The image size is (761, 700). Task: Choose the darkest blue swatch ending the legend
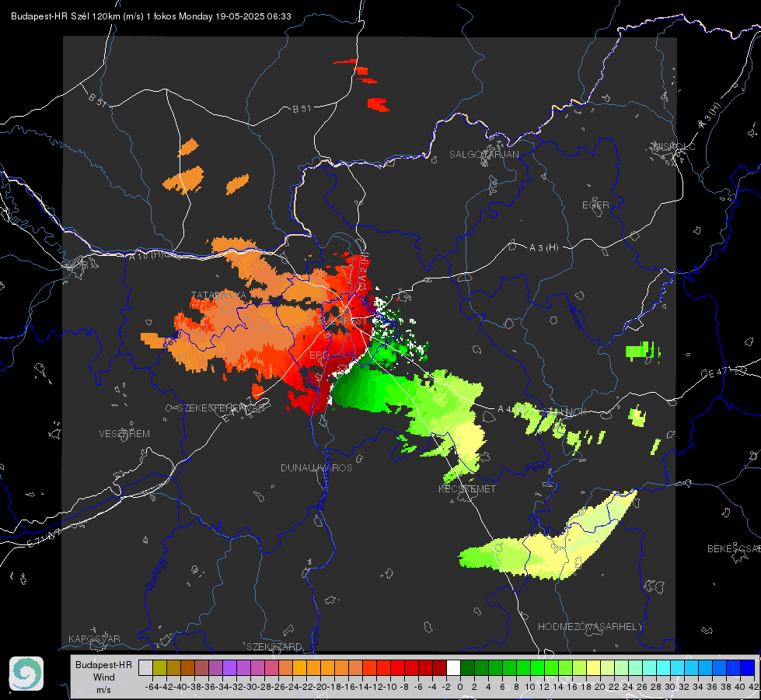pos(748,667)
